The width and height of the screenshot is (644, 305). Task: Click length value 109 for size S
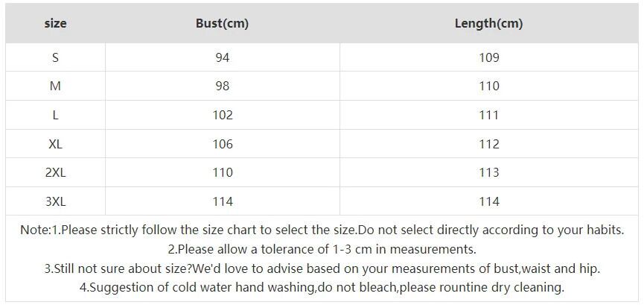pos(488,57)
